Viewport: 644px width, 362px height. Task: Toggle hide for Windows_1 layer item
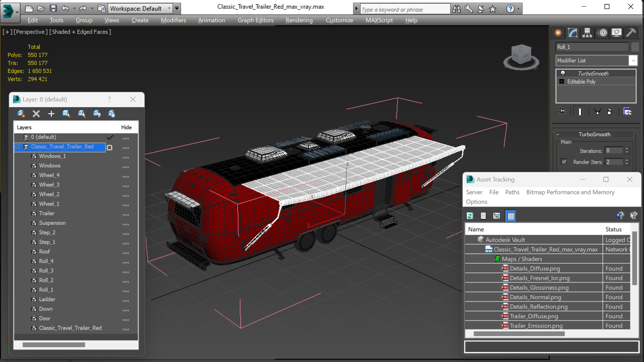tap(126, 157)
